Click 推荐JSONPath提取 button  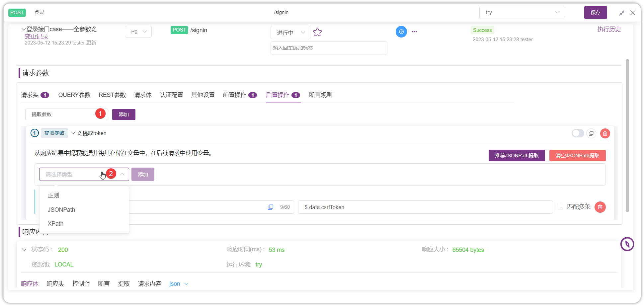pyautogui.click(x=517, y=155)
